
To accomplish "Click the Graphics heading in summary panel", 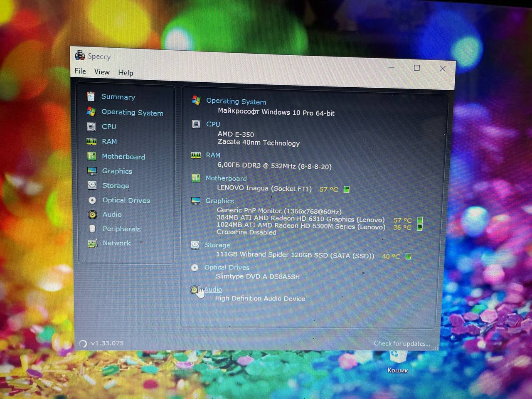I will (x=219, y=201).
